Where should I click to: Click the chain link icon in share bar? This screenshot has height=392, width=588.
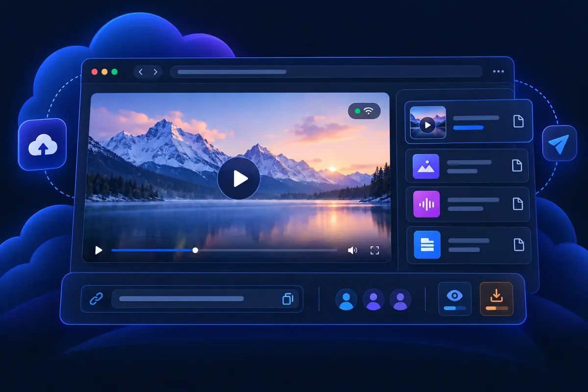pyautogui.click(x=96, y=299)
